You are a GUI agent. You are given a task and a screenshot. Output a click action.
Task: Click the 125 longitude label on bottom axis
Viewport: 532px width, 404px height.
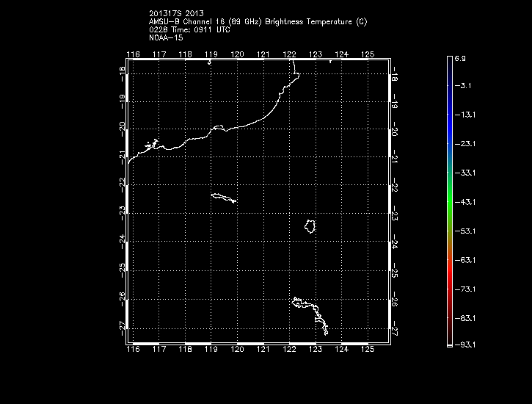pyautogui.click(x=368, y=350)
